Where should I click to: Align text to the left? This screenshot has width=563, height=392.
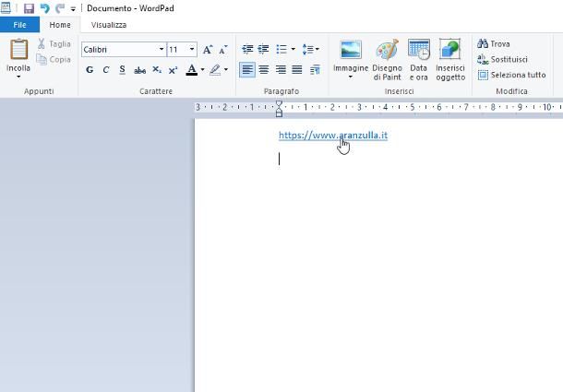tap(247, 70)
